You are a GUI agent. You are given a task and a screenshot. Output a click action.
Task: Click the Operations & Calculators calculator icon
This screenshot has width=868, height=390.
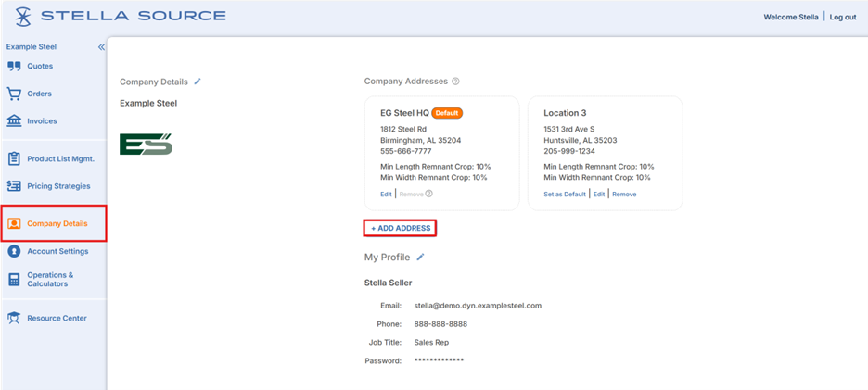(x=14, y=280)
